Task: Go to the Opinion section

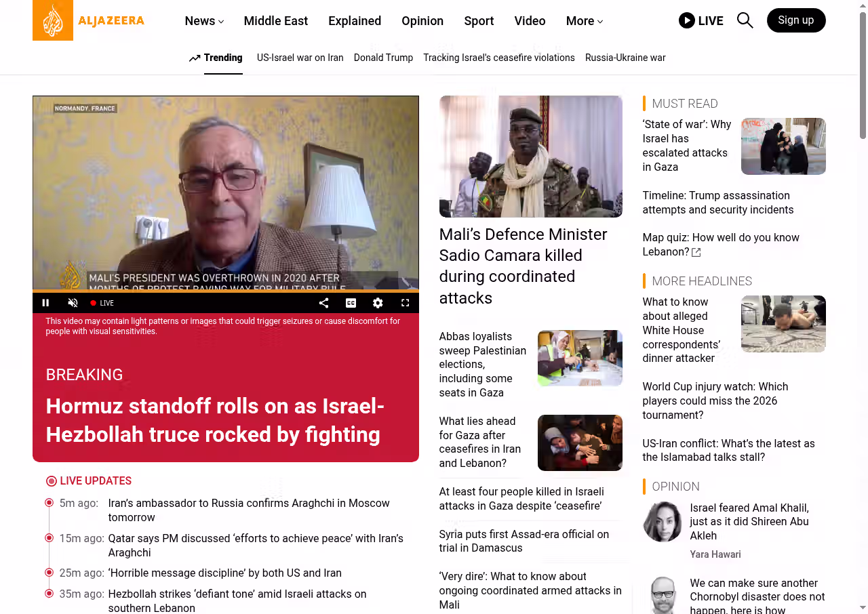Action: click(x=422, y=21)
